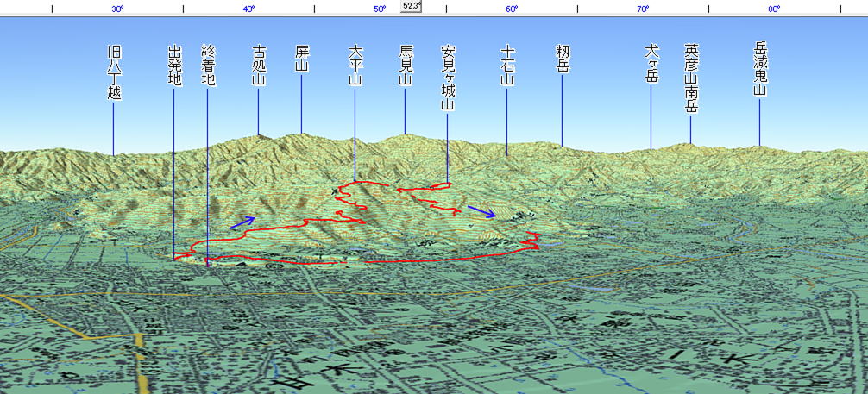868x394 pixels.
Task: Select the 安見ヶ城山 label
Action: click(447, 78)
